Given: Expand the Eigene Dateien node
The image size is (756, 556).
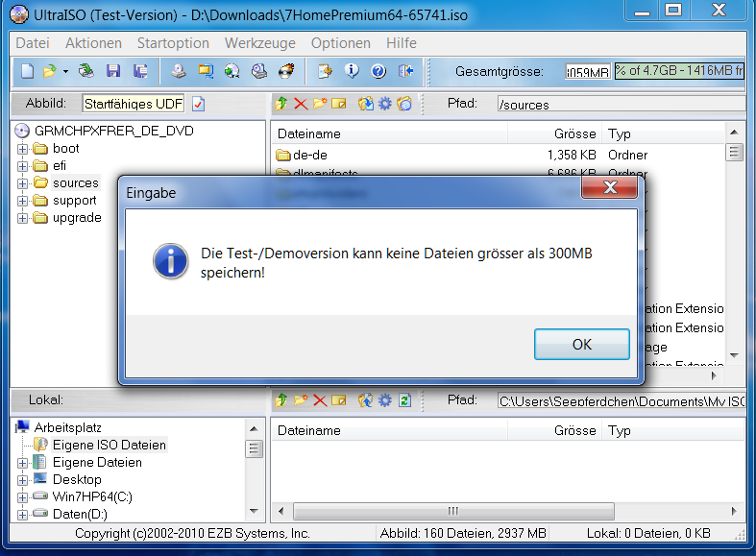Looking at the screenshot, I should pyautogui.click(x=22, y=463).
